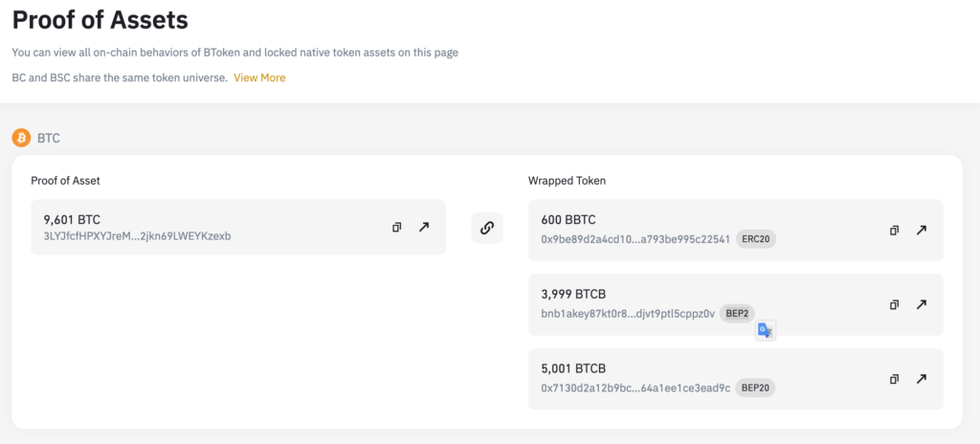The height and width of the screenshot is (444, 980).
Task: Open the 600 BBTC address in explorer
Action: (922, 230)
